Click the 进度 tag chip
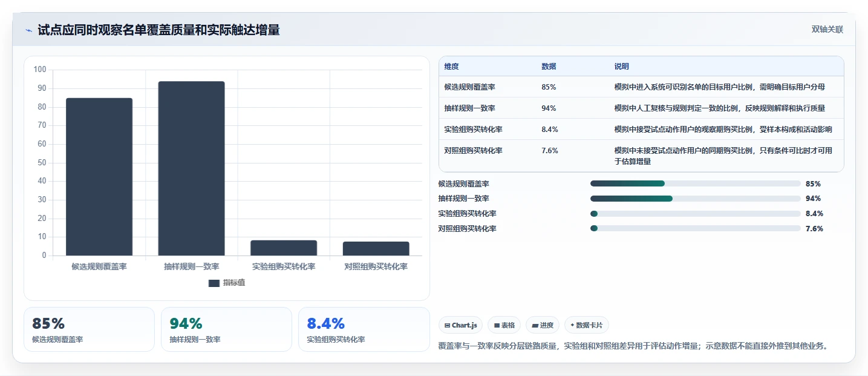The width and height of the screenshot is (868, 376). 543,325
